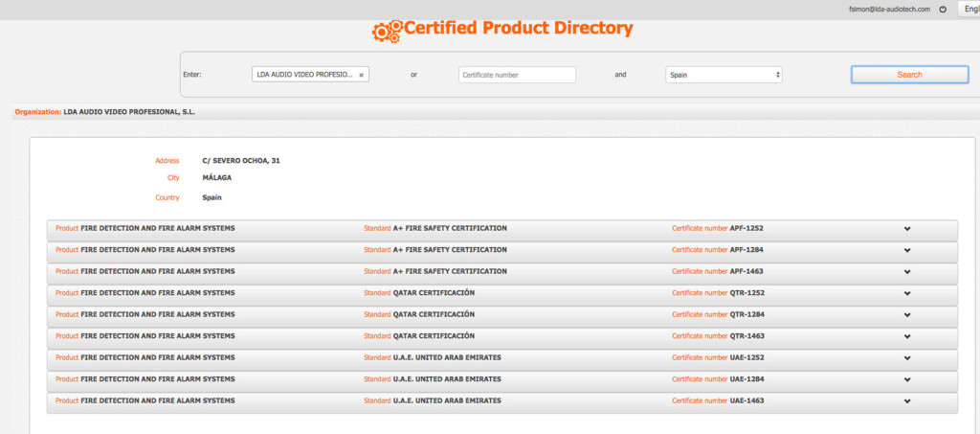
Task: Click certificate number text APF-1463
Action: tap(746, 271)
